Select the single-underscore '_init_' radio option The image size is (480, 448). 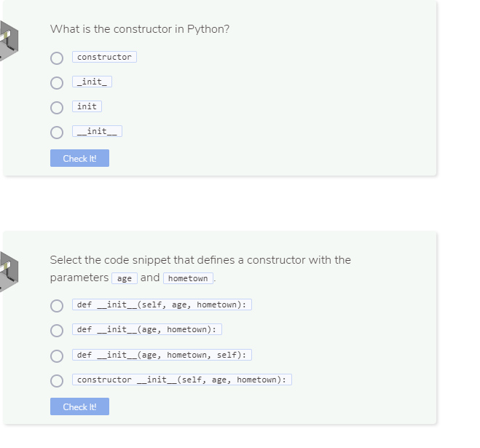[57, 83]
